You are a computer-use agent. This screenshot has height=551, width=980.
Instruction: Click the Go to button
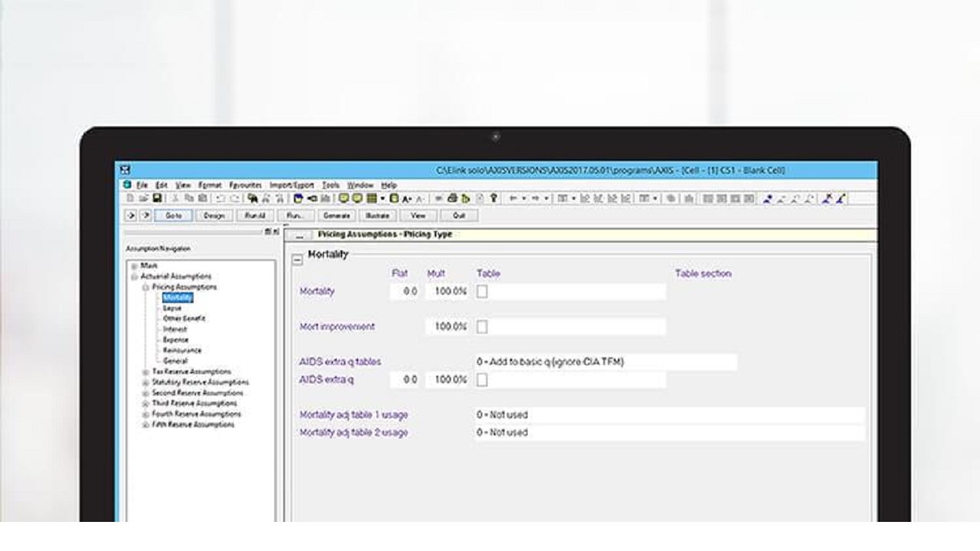[174, 216]
